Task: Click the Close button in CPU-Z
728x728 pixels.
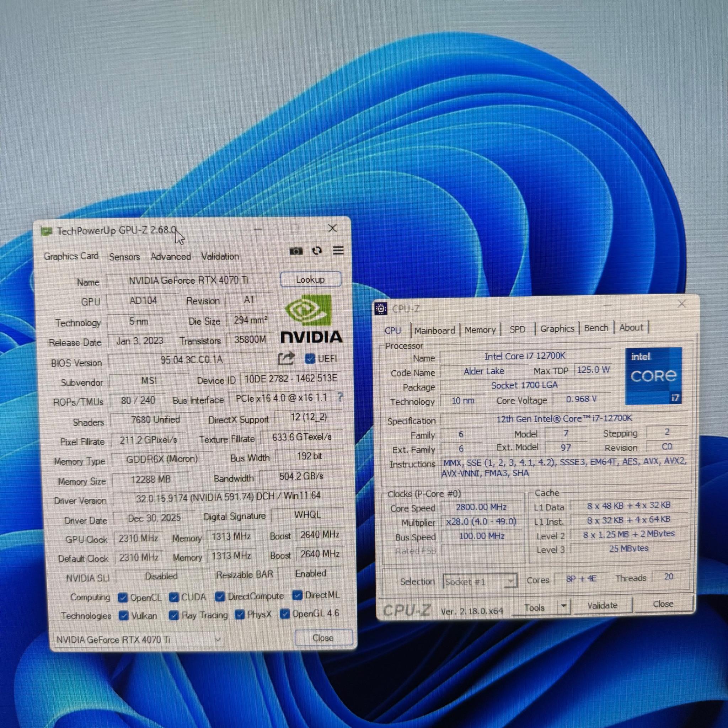Action: click(x=663, y=604)
